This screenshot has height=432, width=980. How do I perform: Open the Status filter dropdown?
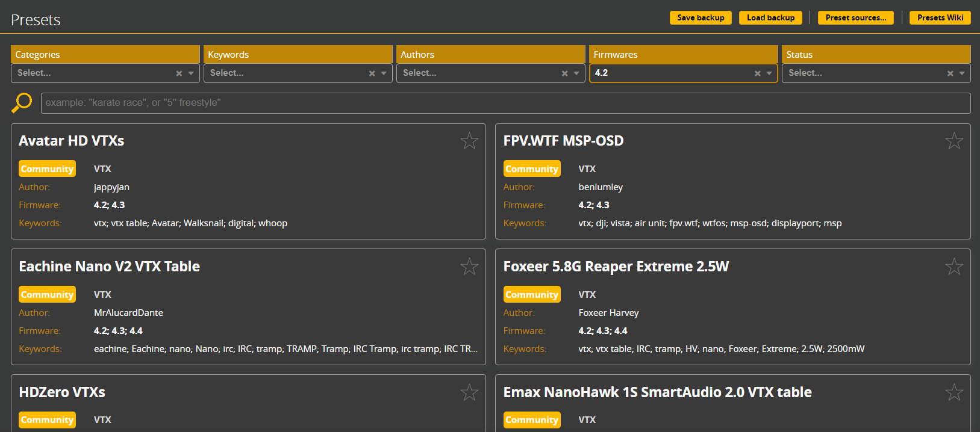(962, 73)
